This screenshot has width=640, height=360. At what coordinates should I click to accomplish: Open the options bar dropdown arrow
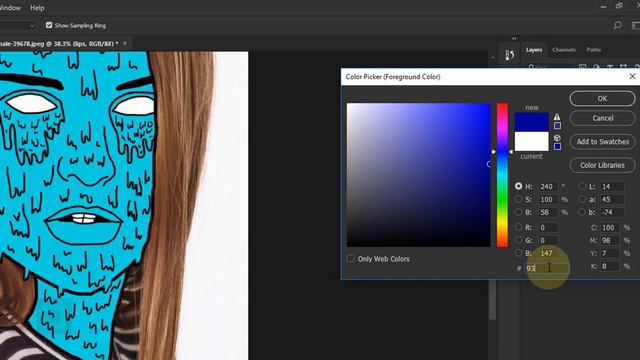click(x=32, y=26)
